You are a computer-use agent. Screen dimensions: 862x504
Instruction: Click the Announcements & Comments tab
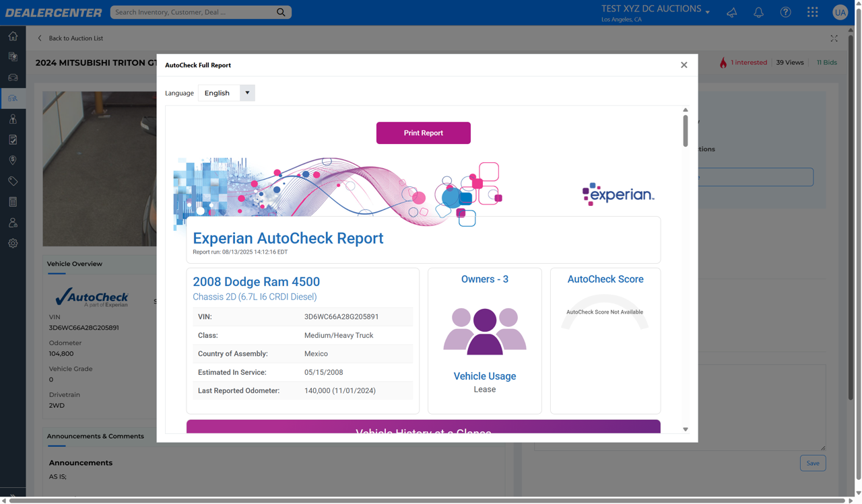pos(96,436)
